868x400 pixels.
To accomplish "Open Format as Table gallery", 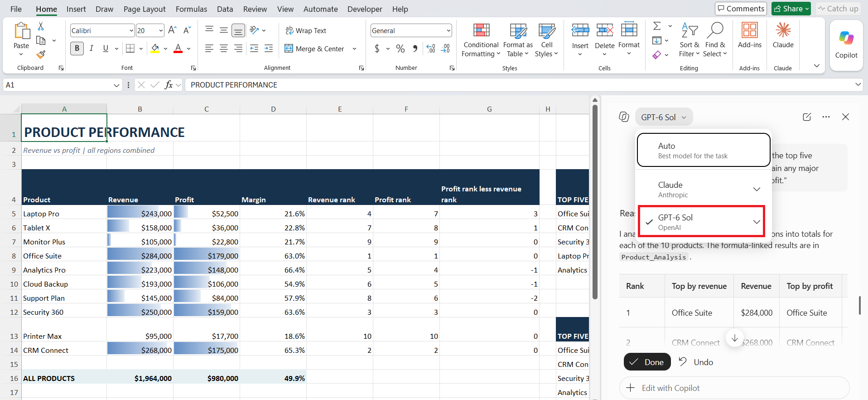I will pyautogui.click(x=518, y=40).
